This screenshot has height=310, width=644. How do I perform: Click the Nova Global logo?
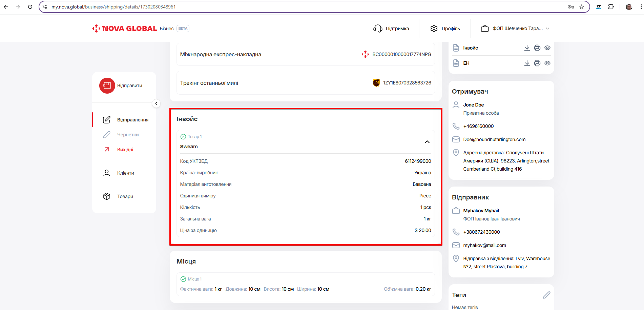(x=125, y=28)
